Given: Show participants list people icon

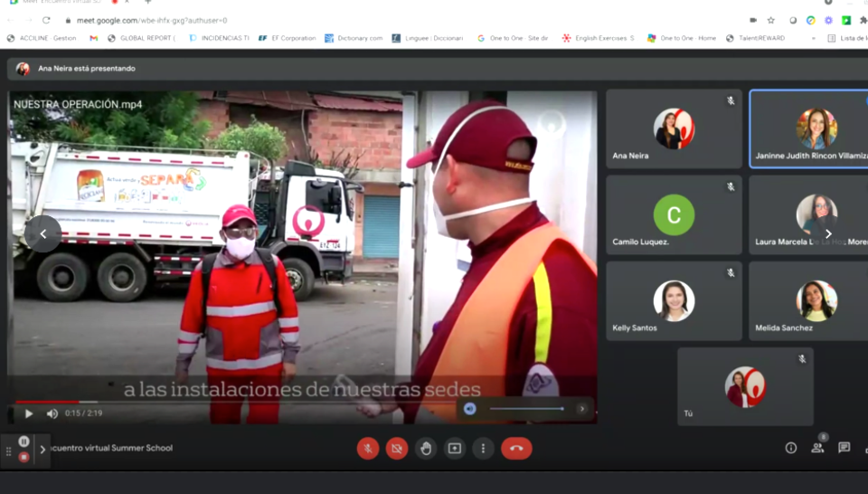Looking at the screenshot, I should click(x=817, y=448).
